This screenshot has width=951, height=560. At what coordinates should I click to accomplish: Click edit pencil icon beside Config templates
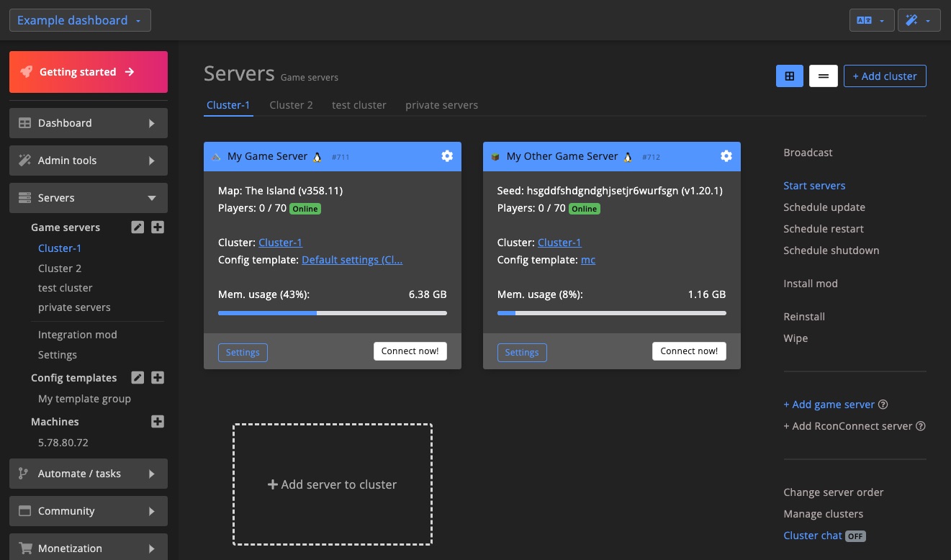tap(138, 378)
